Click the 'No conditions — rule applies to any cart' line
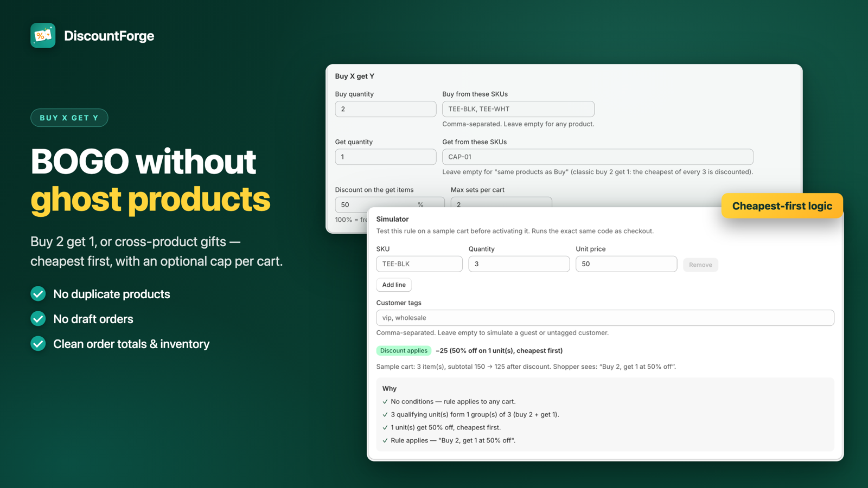The image size is (868, 488). (x=453, y=402)
